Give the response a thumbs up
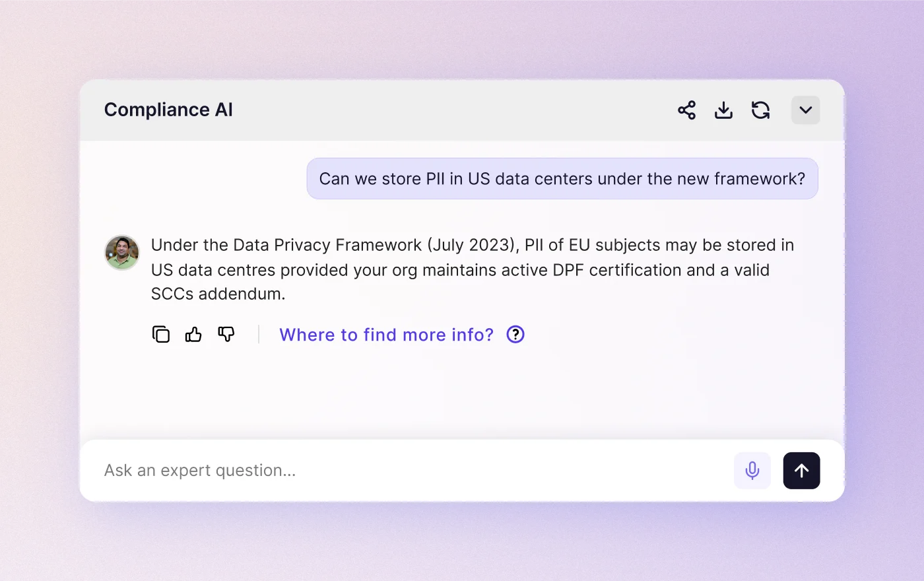 (x=193, y=335)
